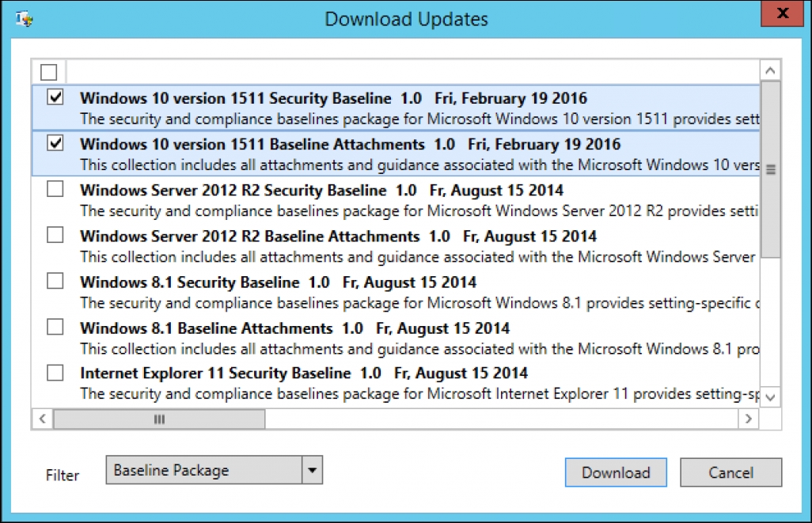Click the Download button

point(616,472)
